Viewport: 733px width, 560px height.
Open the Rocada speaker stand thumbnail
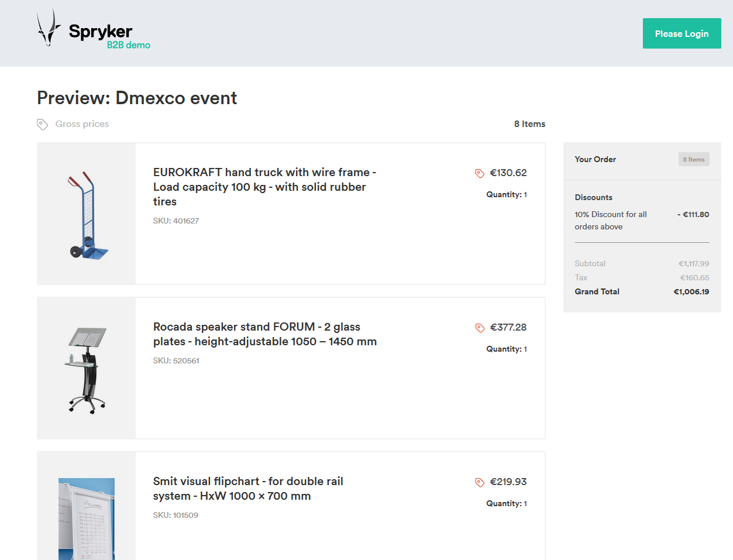click(x=87, y=369)
